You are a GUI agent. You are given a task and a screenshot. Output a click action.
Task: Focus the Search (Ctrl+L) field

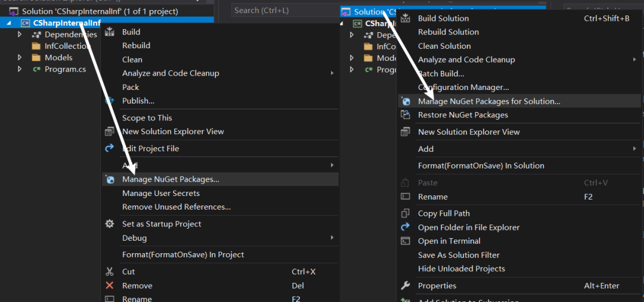(286, 10)
